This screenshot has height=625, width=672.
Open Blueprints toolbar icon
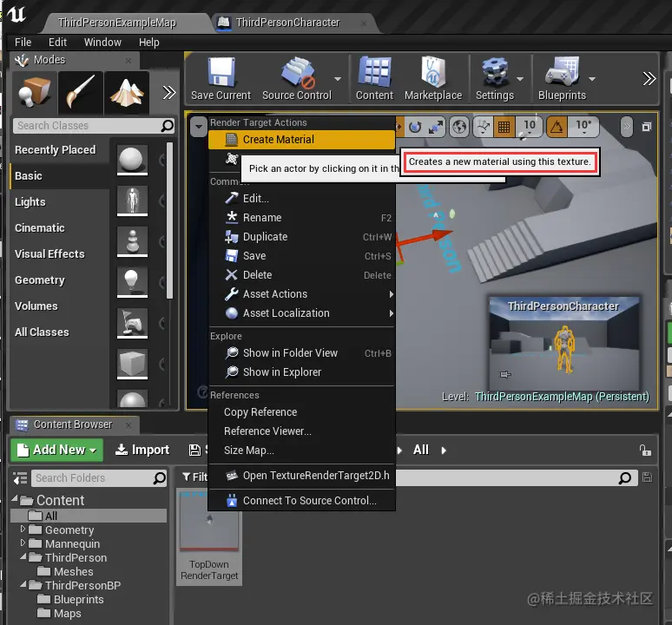click(x=562, y=79)
